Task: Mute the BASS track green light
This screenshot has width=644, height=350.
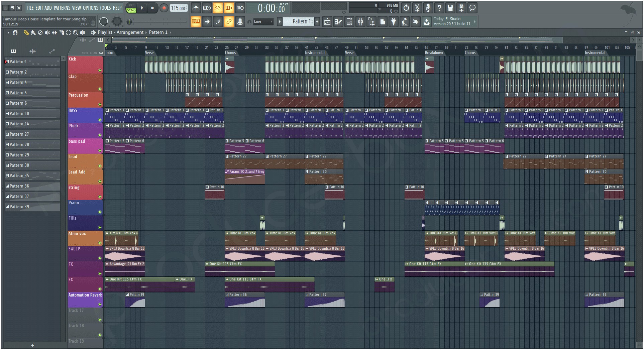Action: (x=100, y=120)
